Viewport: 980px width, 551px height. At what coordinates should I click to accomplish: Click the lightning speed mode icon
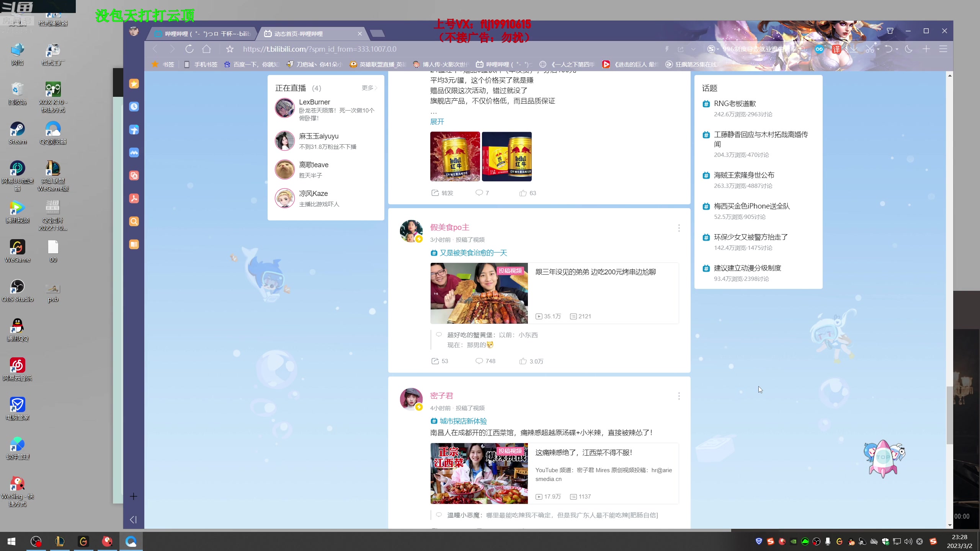click(667, 49)
